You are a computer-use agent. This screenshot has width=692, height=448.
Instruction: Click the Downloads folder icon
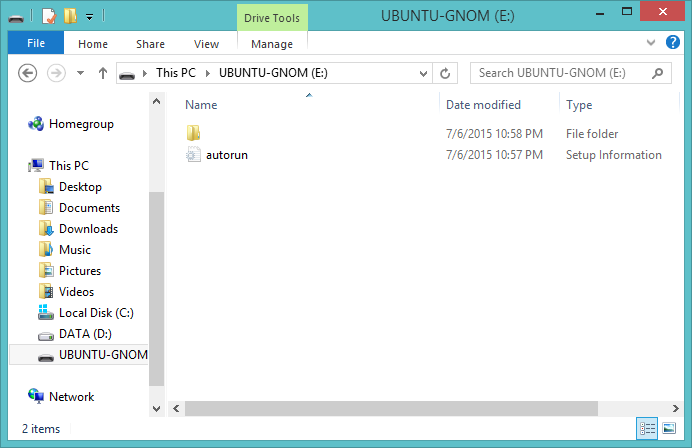click(46, 229)
